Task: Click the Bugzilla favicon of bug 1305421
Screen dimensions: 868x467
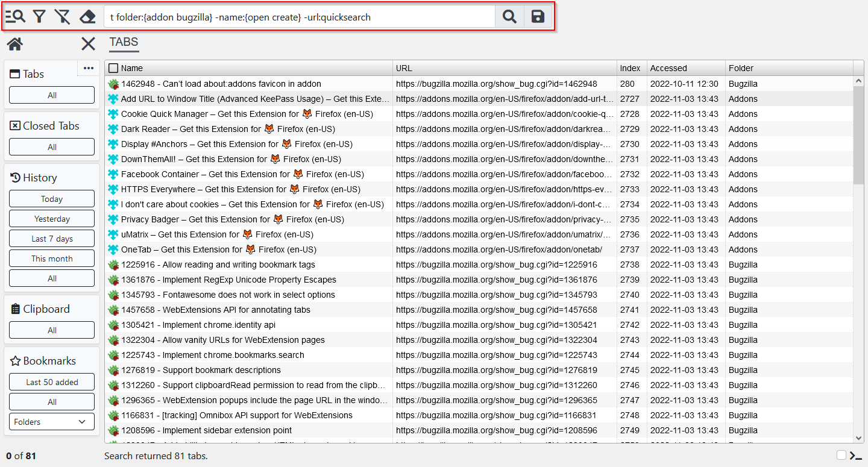Action: [113, 325]
